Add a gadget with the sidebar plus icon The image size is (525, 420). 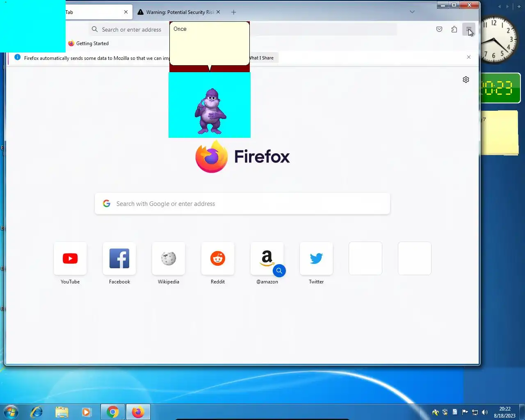[519, 7]
